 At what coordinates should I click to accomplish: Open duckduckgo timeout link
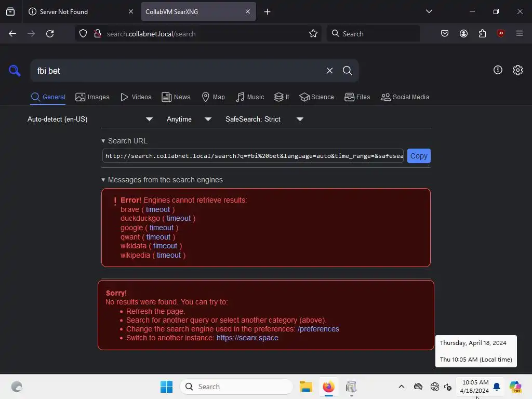[x=179, y=218]
